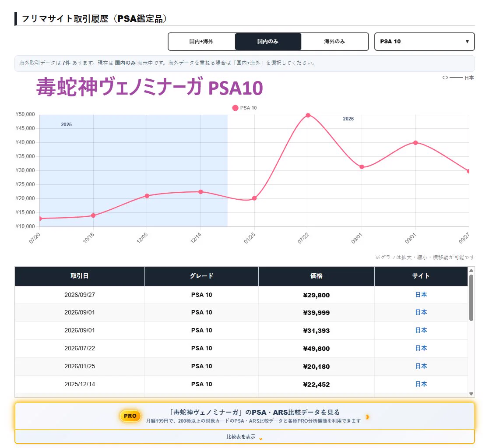This screenshot has width=489, height=448.
Task: Click the 10/18 chart data point
Action: [x=93, y=215]
